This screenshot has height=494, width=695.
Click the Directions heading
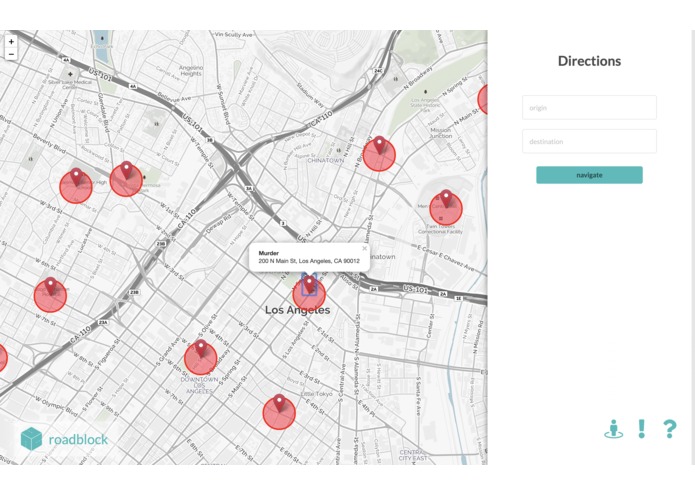589,61
